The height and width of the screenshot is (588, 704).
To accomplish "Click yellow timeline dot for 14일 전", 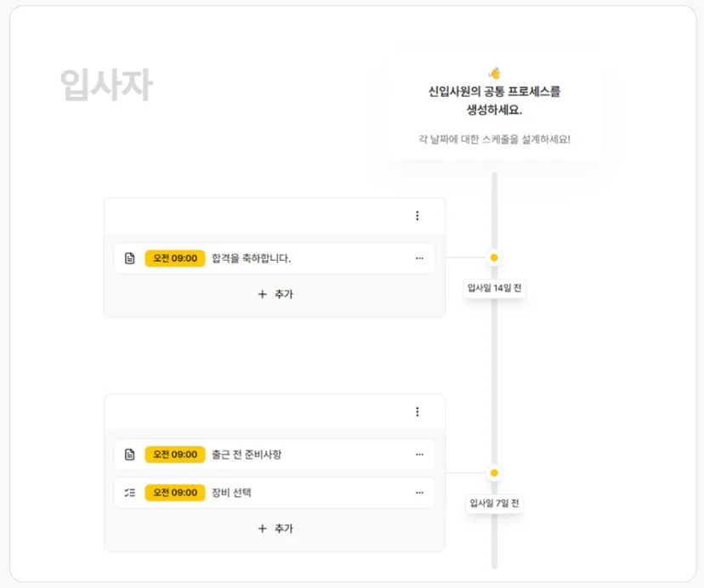I will click(494, 257).
